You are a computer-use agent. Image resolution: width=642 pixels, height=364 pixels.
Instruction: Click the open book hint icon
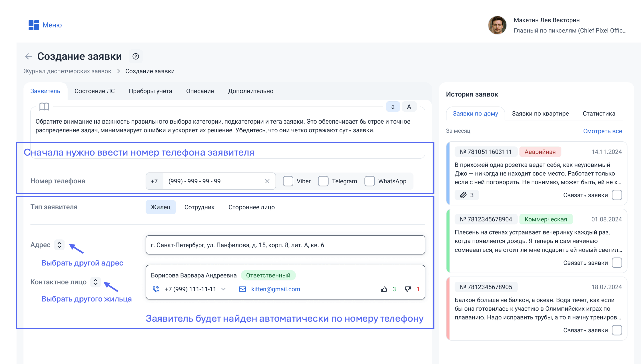(x=44, y=107)
